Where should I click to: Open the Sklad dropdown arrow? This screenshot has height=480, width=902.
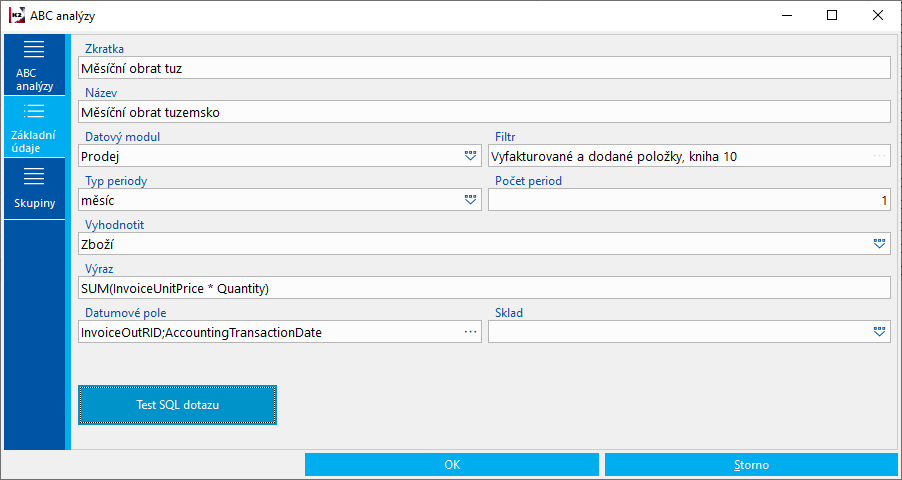(879, 331)
